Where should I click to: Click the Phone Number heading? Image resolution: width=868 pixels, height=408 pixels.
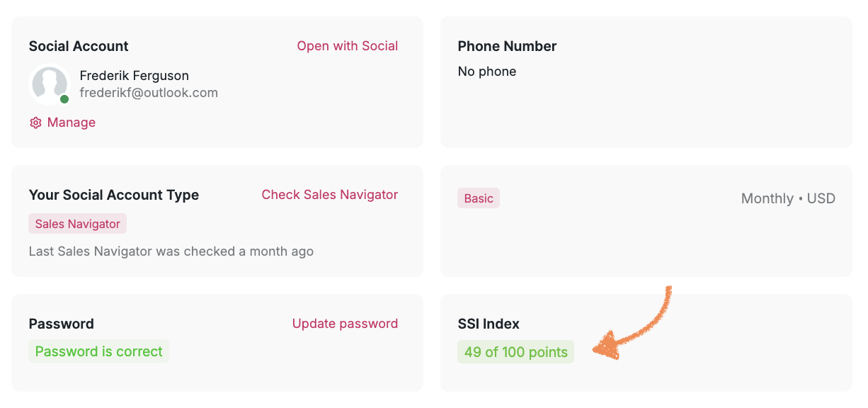click(x=507, y=46)
